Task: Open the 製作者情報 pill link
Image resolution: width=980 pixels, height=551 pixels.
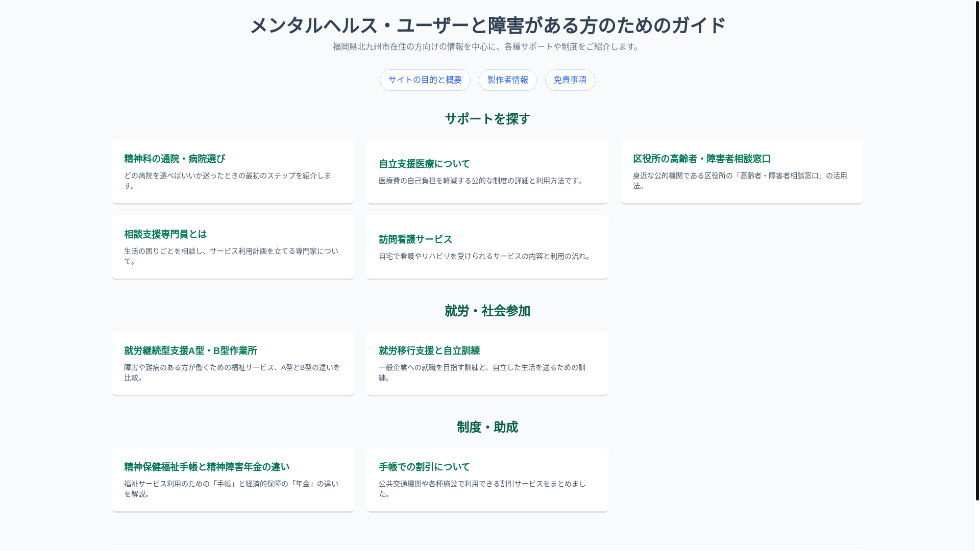Action: click(x=507, y=80)
